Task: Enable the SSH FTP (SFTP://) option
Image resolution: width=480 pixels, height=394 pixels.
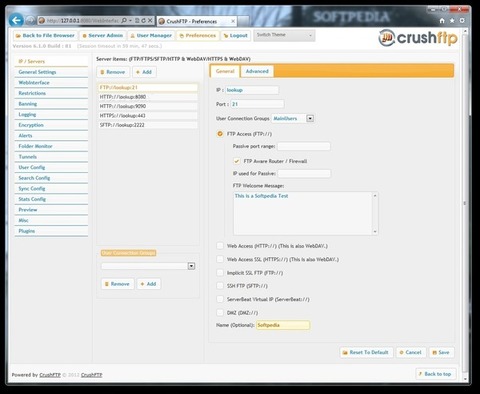Action: pyautogui.click(x=220, y=286)
